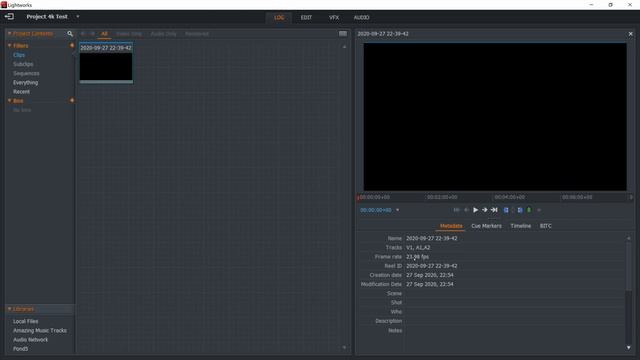640x360 pixels.
Task: Collapse the Project Contents section
Action: [9, 33]
